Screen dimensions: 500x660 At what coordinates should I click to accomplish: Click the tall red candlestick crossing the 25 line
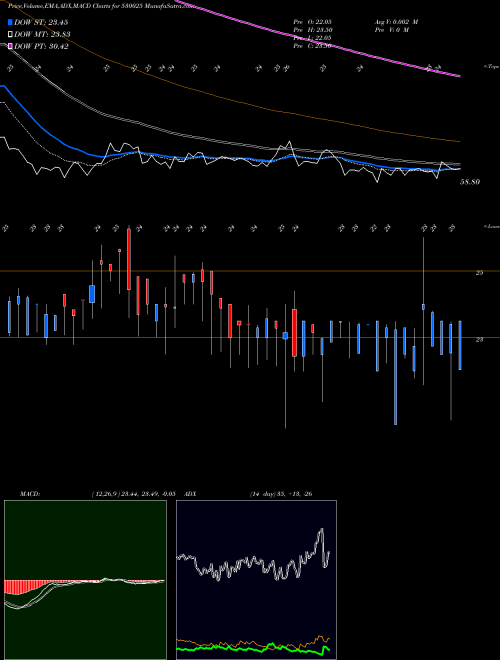click(x=129, y=259)
